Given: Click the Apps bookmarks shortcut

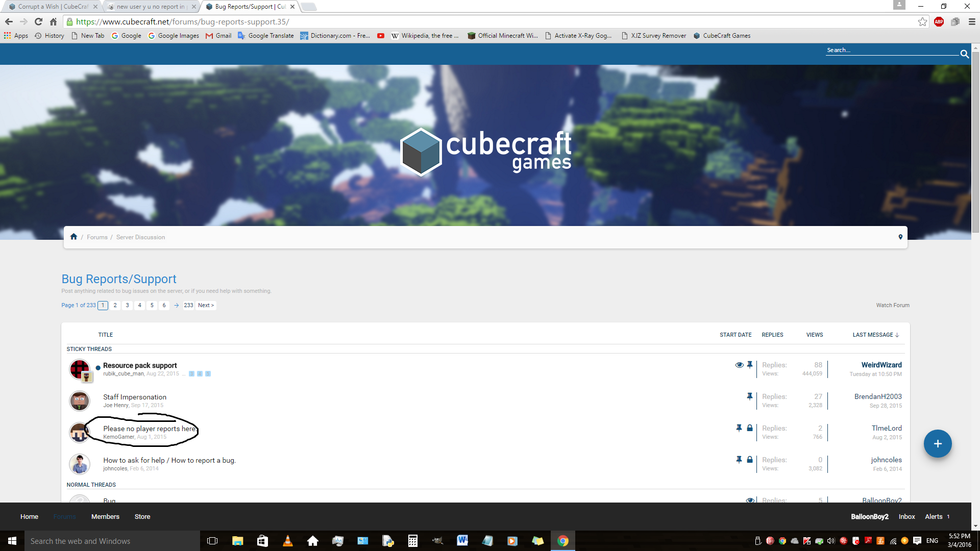Looking at the screenshot, I should pyautogui.click(x=16, y=36).
